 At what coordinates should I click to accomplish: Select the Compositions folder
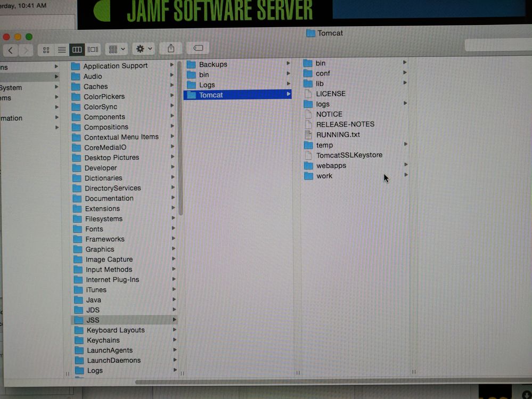point(106,127)
